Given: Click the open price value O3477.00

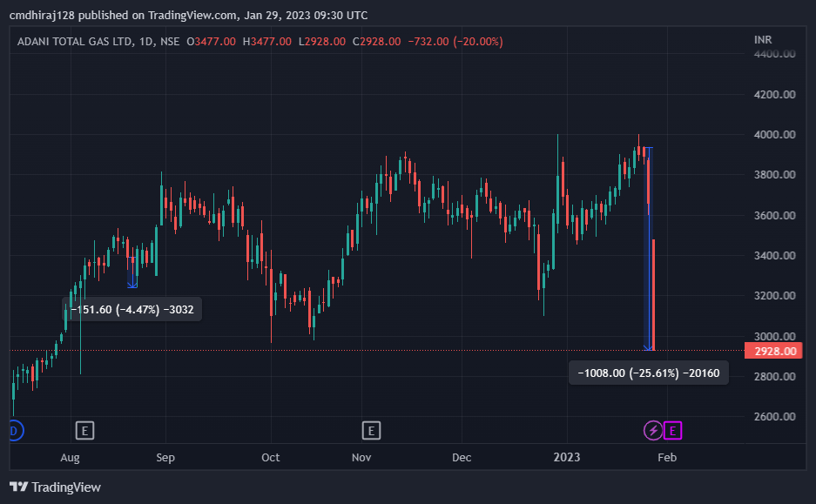Looking at the screenshot, I should click(x=211, y=42).
